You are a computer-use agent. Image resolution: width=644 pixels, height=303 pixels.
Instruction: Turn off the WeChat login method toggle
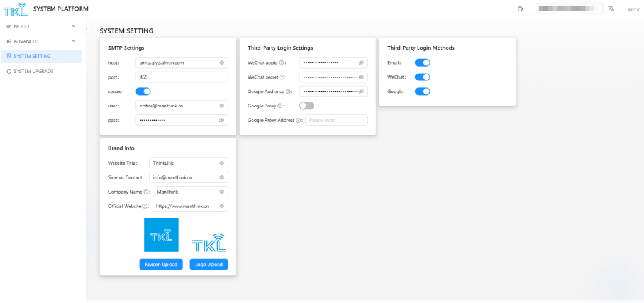click(422, 77)
